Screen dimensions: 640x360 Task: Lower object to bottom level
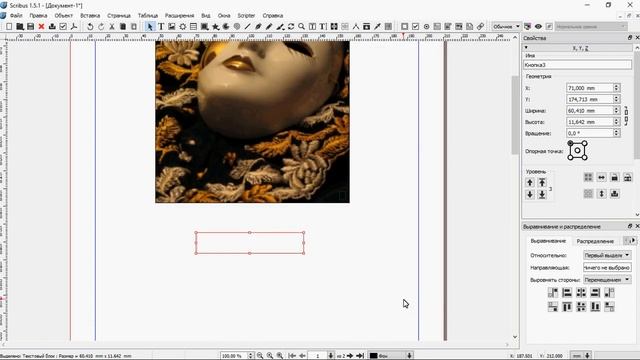tap(542, 195)
